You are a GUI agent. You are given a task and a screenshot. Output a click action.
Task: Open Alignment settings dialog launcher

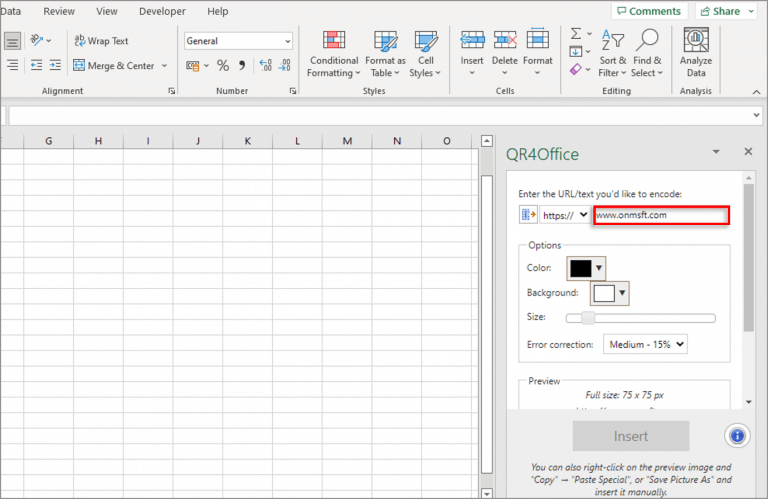pos(171,91)
